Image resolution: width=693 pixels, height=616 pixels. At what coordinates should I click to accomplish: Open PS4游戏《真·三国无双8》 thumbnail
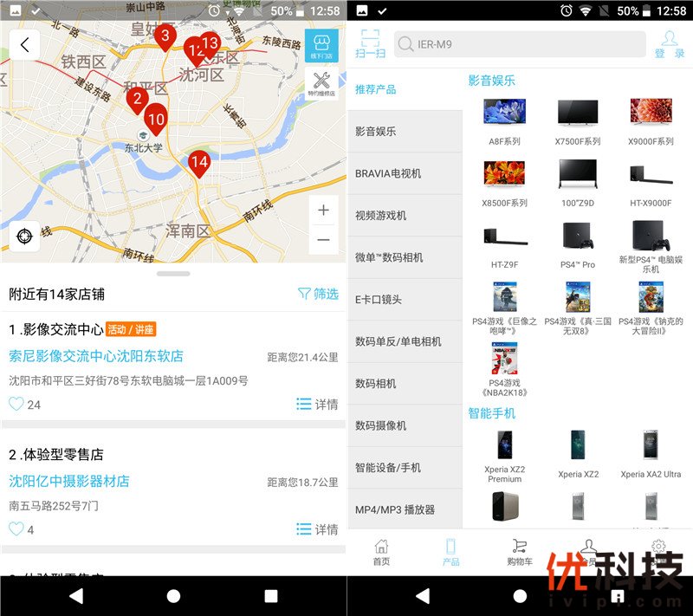pos(578,297)
